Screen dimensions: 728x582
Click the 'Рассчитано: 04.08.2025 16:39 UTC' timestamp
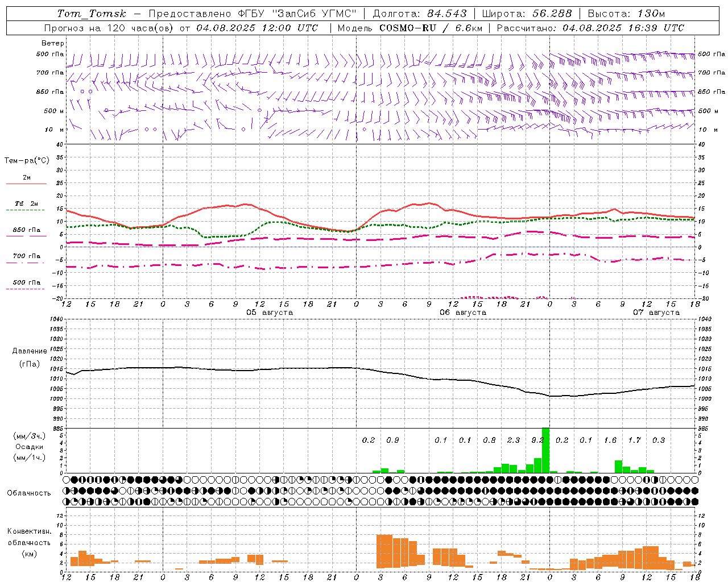pyautogui.click(x=590, y=28)
